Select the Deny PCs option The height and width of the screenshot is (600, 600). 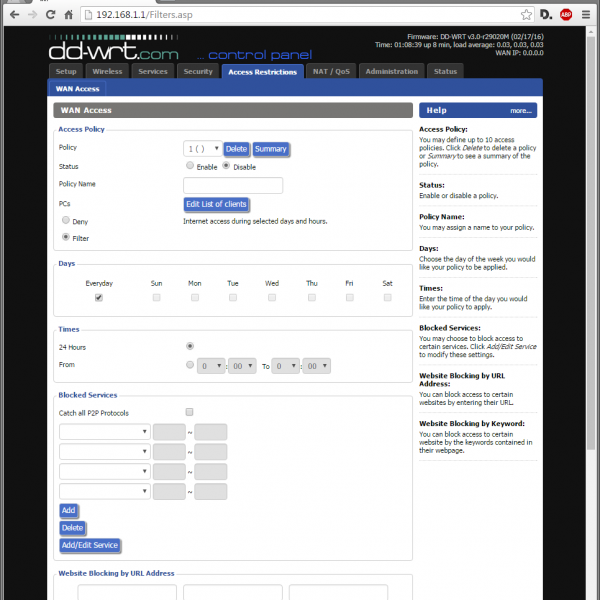click(x=66, y=220)
